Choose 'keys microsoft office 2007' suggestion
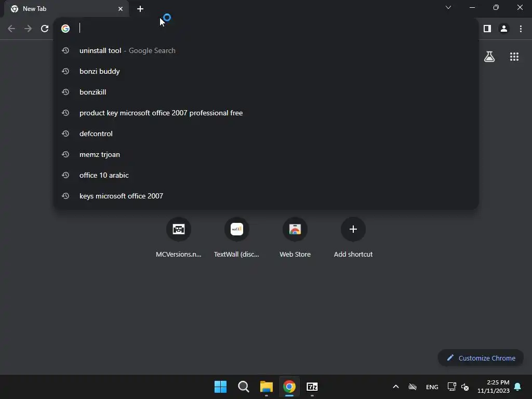 tap(267, 196)
